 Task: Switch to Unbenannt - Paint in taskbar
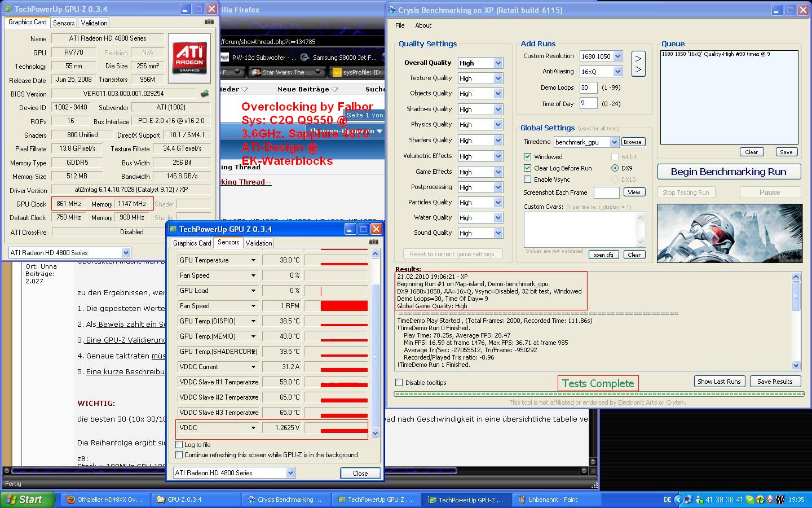556,500
